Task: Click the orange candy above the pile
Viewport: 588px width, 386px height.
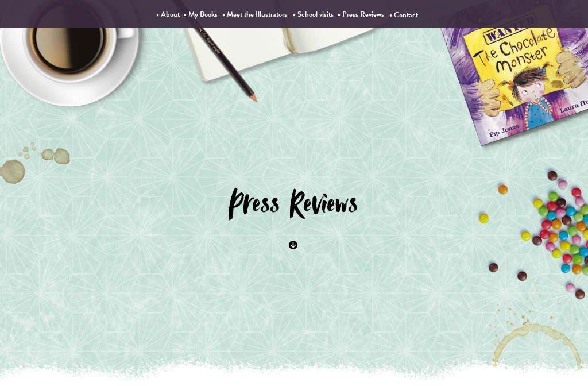Action: click(x=503, y=190)
